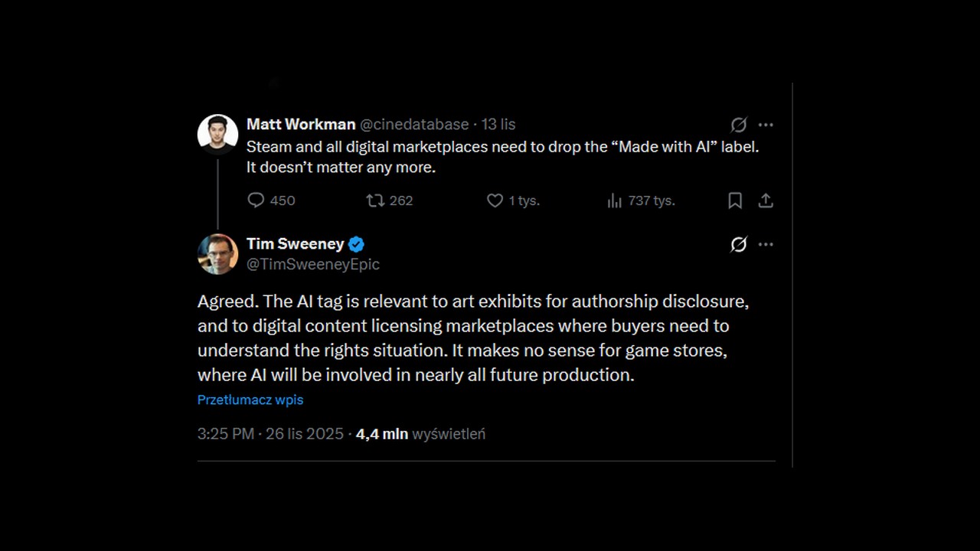Open the @TimSweeneyEpic profile handle
The width and height of the screenshot is (980, 551).
coord(312,264)
